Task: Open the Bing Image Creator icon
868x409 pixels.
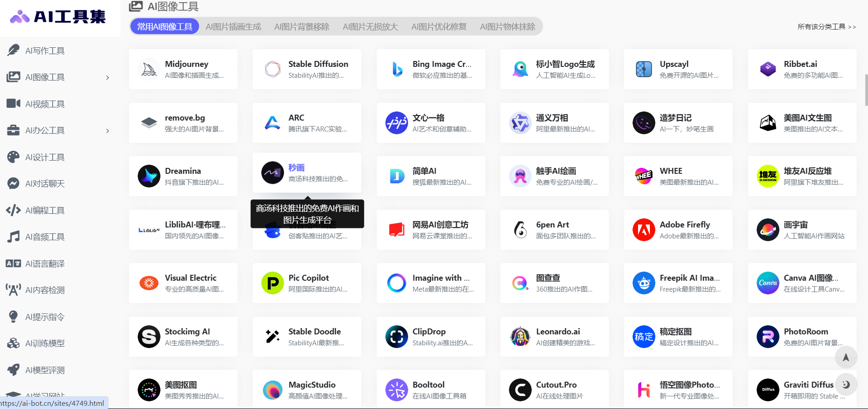Action: (x=397, y=69)
